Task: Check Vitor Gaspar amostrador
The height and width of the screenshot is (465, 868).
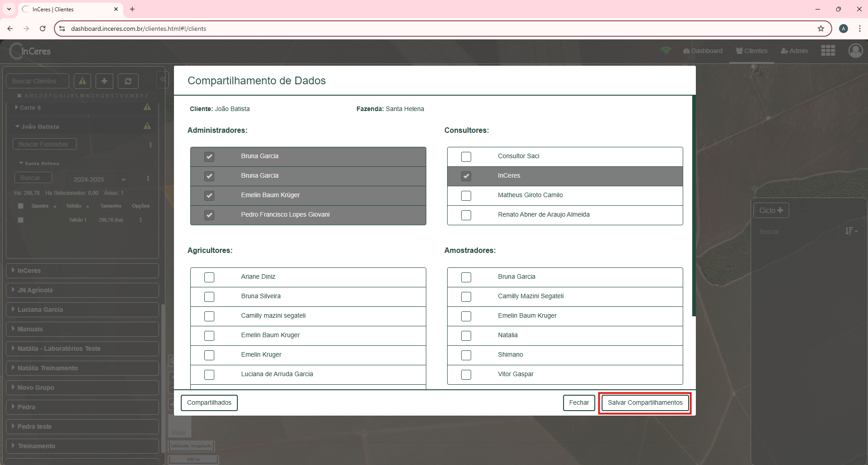Action: [466, 375]
